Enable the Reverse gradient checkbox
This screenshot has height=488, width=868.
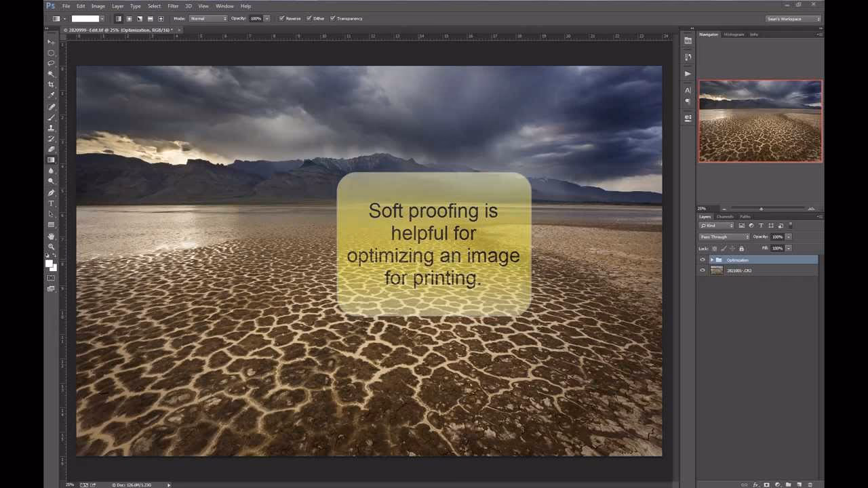[283, 18]
